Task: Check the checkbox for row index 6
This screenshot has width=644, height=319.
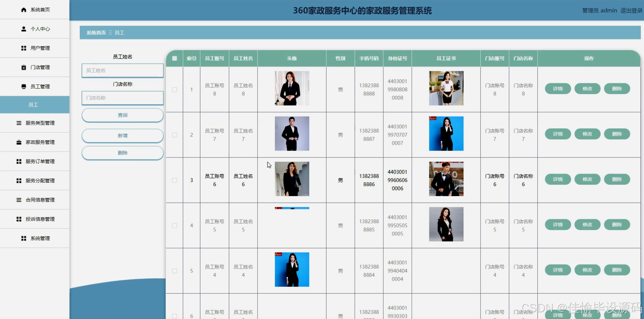Action: click(174, 316)
